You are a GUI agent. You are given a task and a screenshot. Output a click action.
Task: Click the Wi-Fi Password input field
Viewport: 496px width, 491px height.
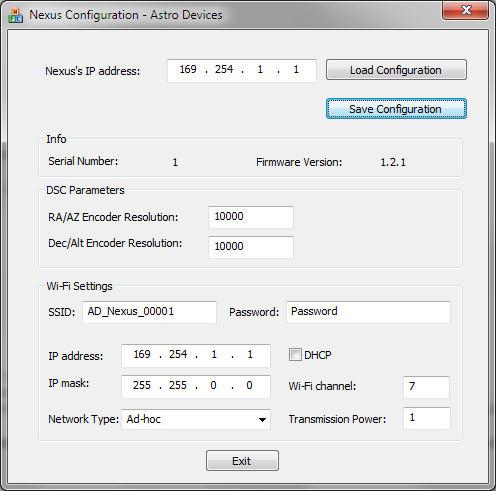(368, 312)
